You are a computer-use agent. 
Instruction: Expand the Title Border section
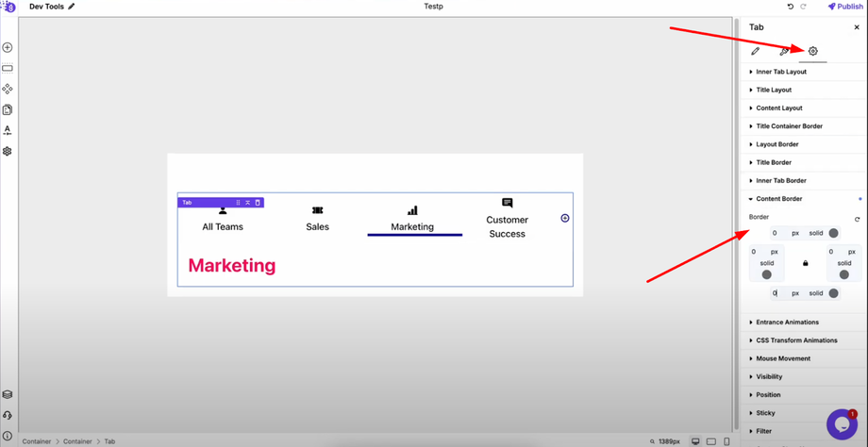click(805, 162)
